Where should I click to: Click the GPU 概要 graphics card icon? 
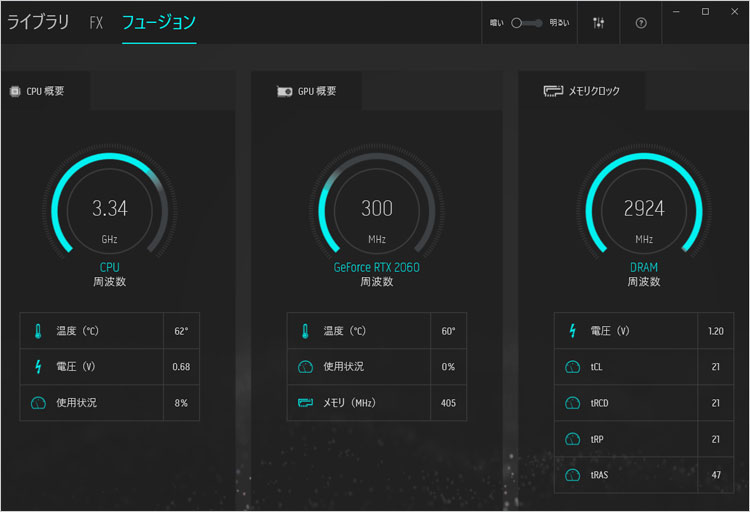point(285,91)
